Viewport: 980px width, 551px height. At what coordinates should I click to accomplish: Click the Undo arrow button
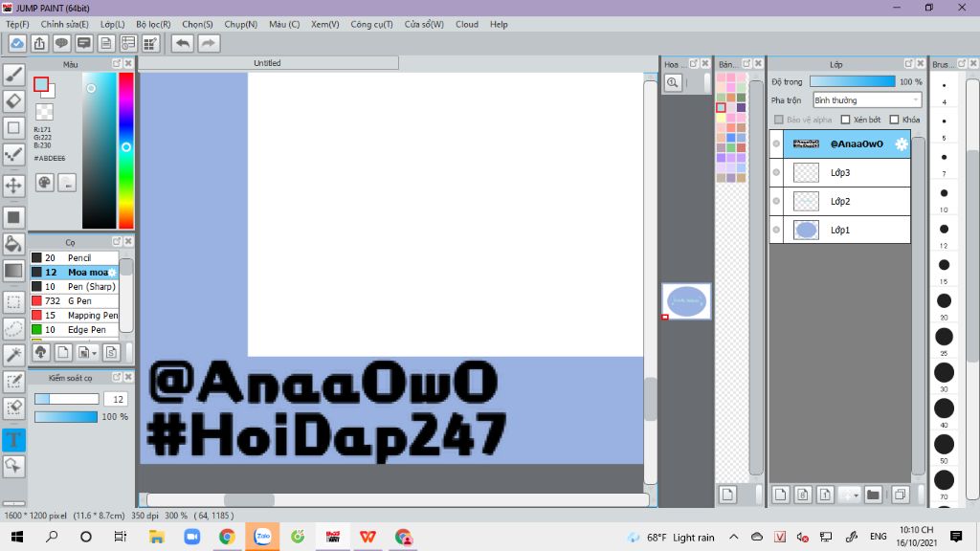pyautogui.click(x=183, y=43)
